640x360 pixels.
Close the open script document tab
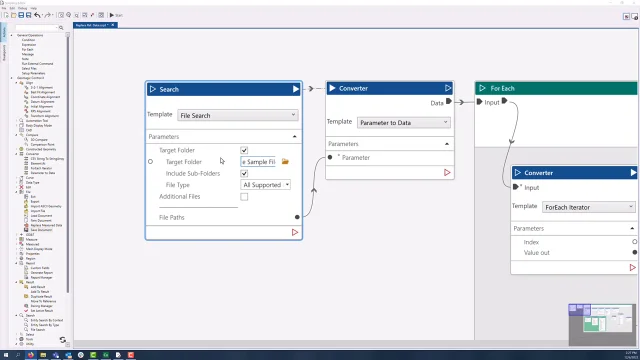pos(113,25)
